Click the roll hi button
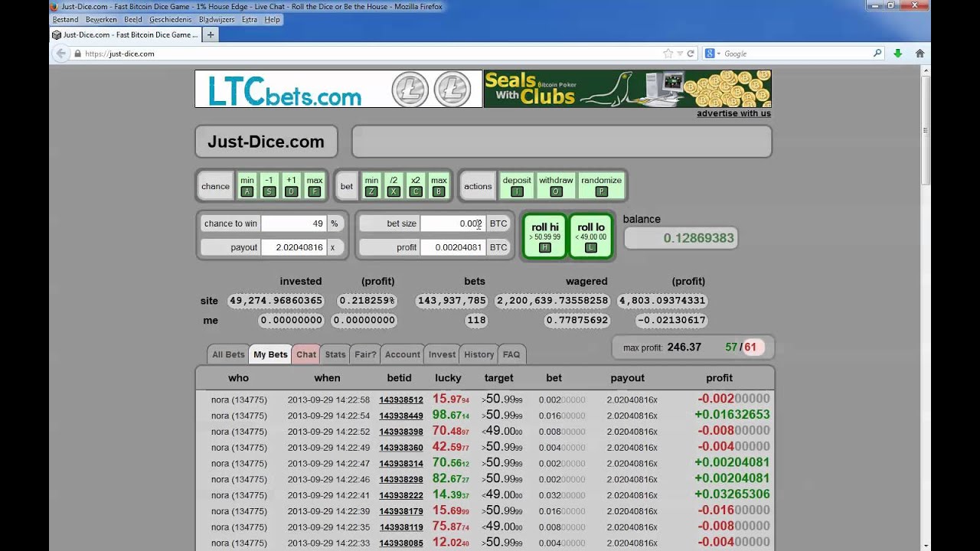 click(x=544, y=236)
